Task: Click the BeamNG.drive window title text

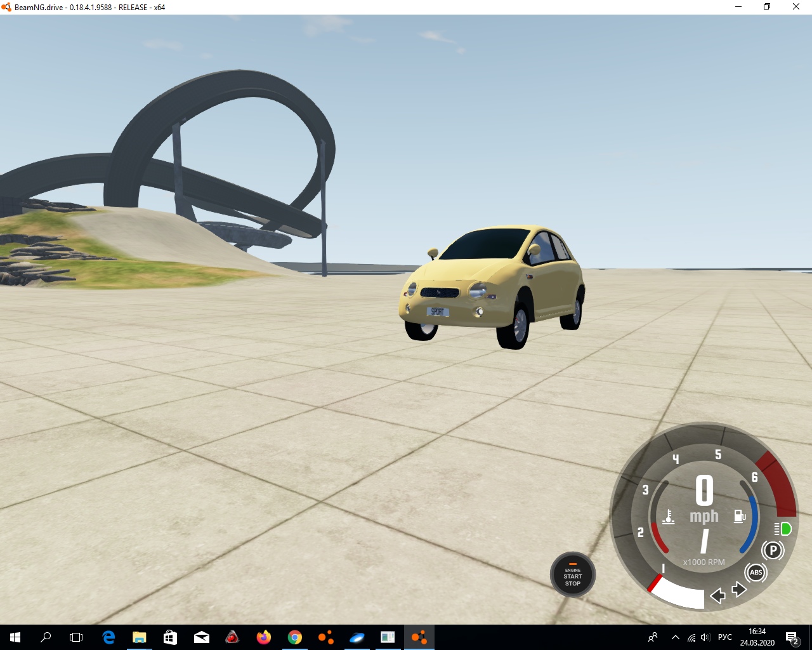Action: coord(89,8)
